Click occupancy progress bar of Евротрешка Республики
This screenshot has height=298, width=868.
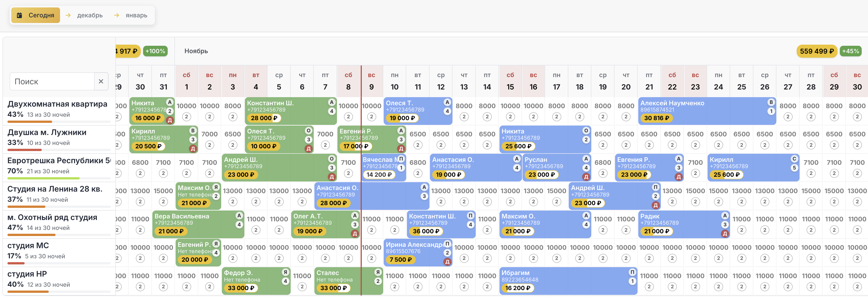tap(59, 178)
